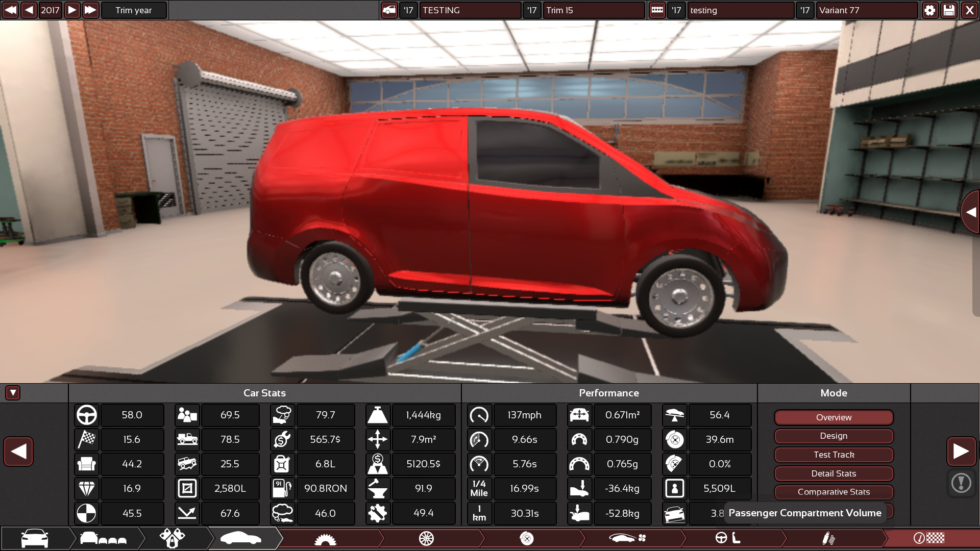Go to next trim year arrow
This screenshot has height=551, width=980.
72,10
